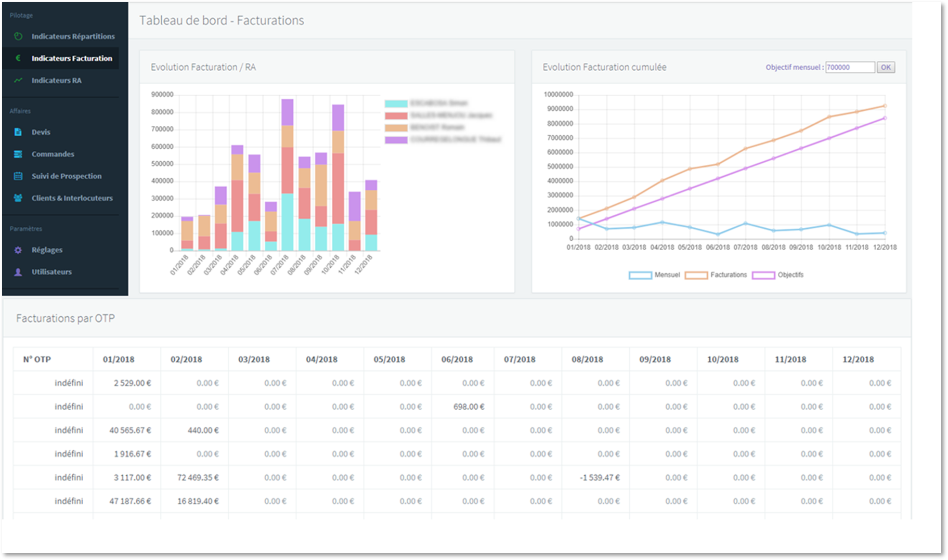The height and width of the screenshot is (560, 948).
Task: Click the Commandes list icon
Action: 18,154
